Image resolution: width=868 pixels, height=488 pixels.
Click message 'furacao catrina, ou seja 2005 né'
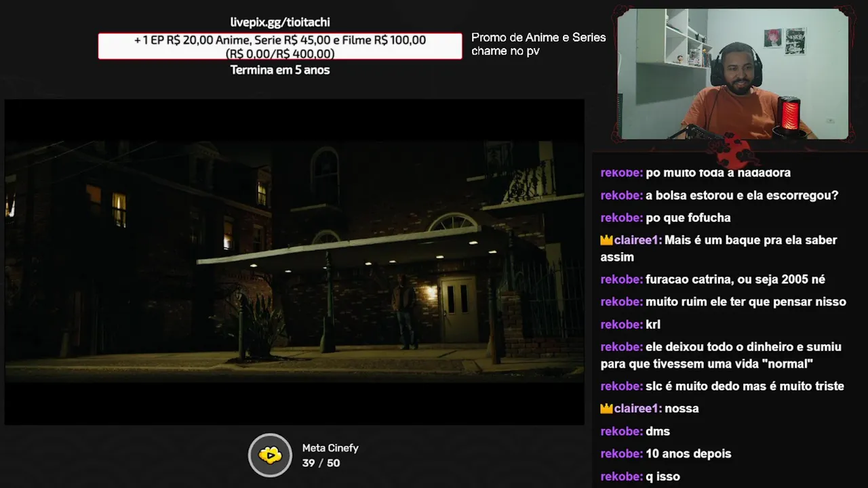pos(735,279)
